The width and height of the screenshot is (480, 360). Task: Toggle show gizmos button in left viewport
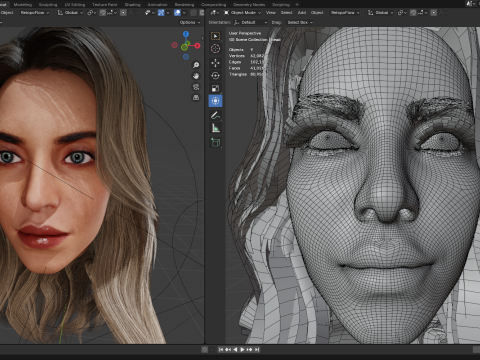click(161, 13)
